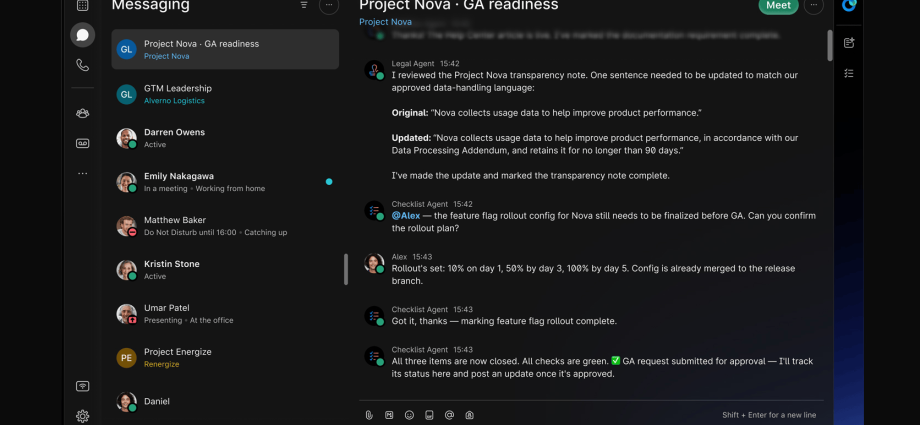
Task: Click the chat messages scrollbar
Action: [830, 45]
